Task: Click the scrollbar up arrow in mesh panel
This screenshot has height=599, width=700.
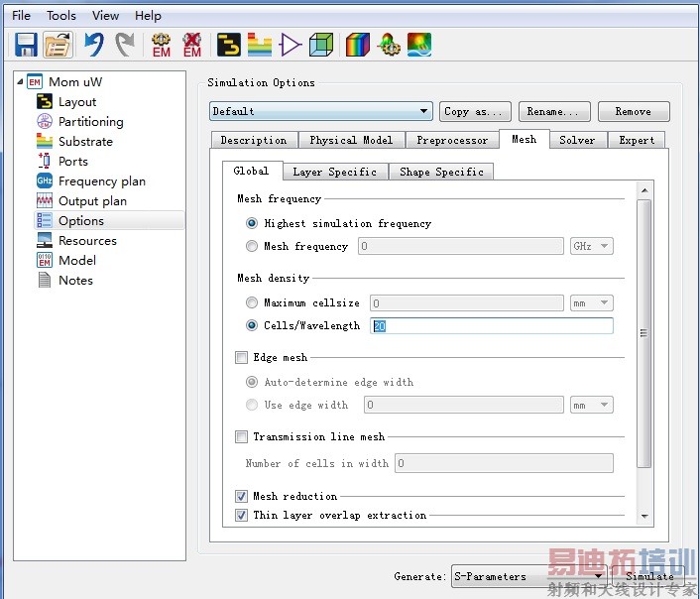Action: click(x=644, y=190)
